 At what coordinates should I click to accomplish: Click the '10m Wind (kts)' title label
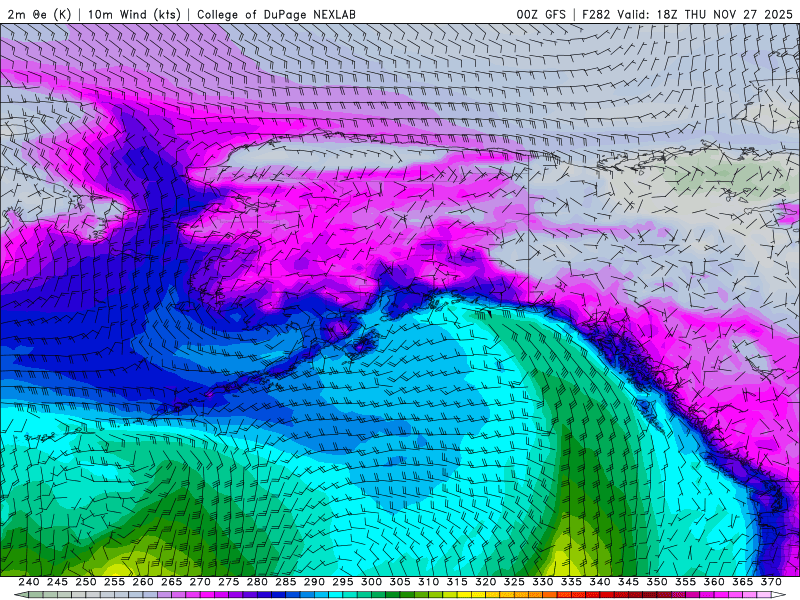[134, 14]
